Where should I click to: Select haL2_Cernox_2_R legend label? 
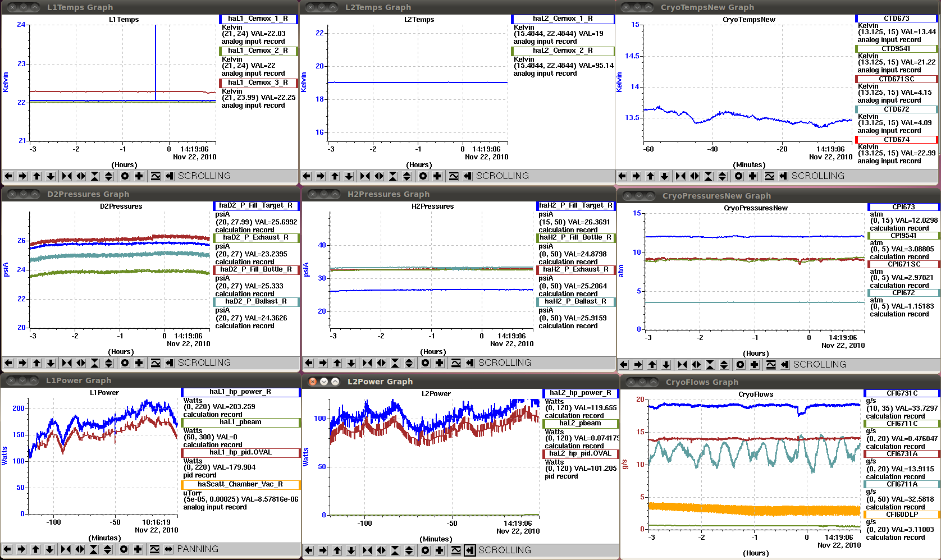(563, 51)
